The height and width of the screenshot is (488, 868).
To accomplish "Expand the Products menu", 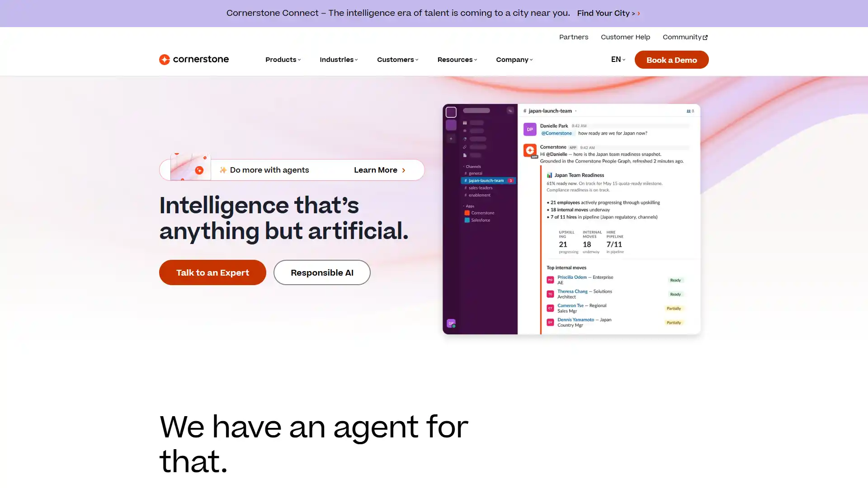I will (x=283, y=60).
